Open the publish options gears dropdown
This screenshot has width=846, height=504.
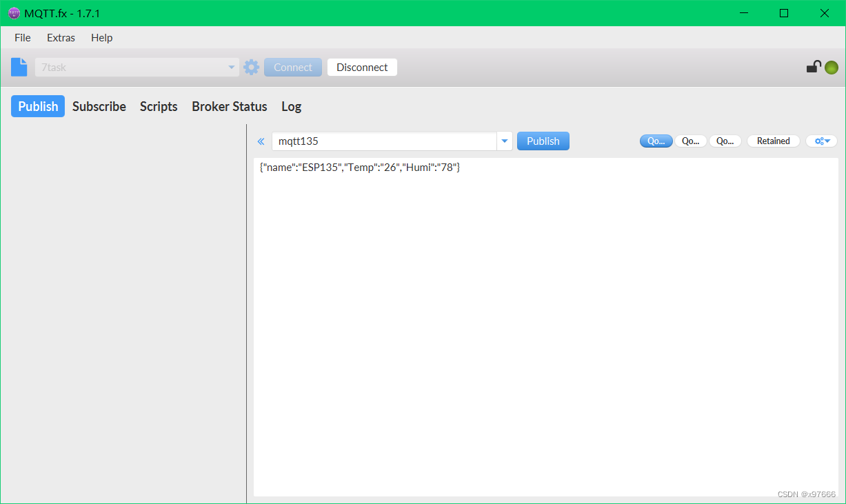tap(821, 141)
